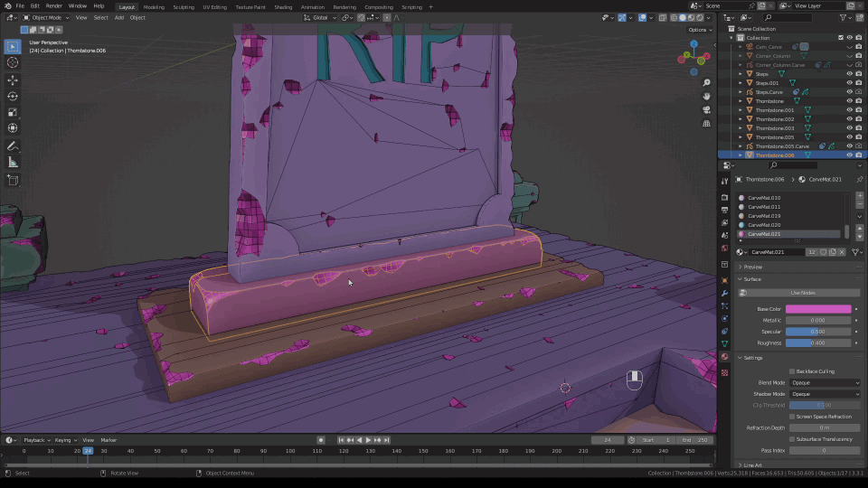868x488 pixels.
Task: Click the pink Base Color swatch
Action: pos(818,309)
